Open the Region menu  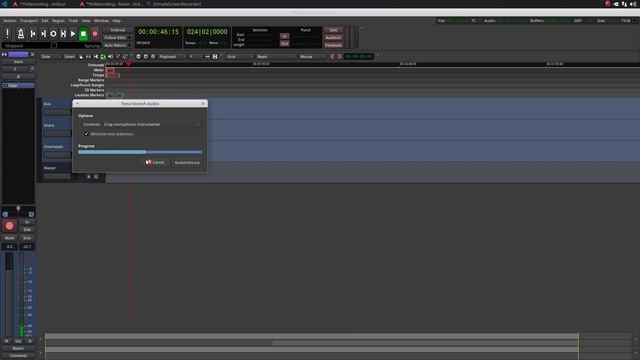click(x=58, y=20)
